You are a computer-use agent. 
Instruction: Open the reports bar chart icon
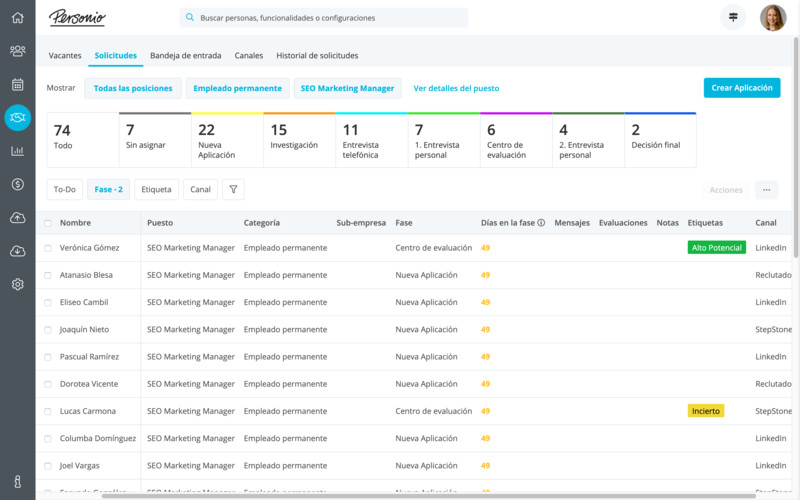pos(17,151)
